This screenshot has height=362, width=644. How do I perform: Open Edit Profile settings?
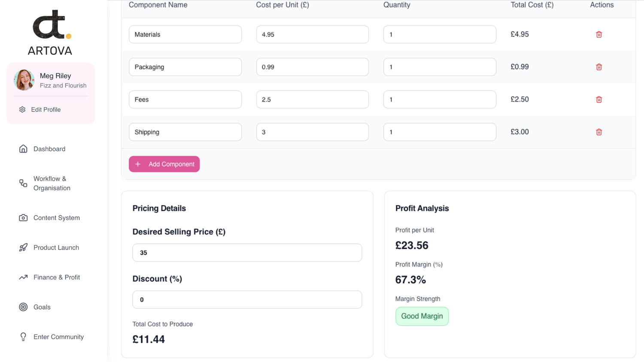[x=46, y=110]
